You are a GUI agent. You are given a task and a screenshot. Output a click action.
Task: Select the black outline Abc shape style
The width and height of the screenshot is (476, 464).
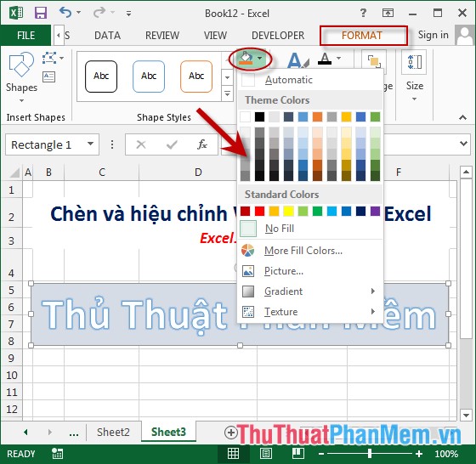click(x=101, y=76)
